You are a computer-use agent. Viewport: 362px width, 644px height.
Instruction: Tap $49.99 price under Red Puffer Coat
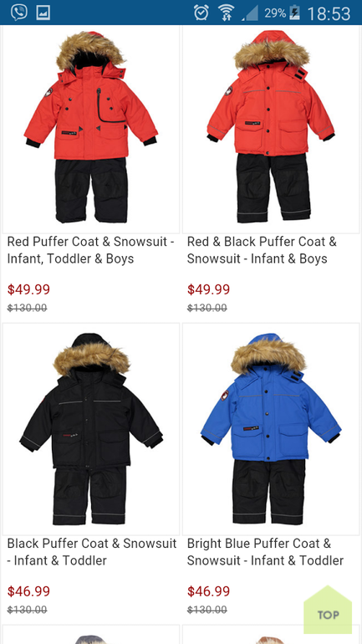28,289
